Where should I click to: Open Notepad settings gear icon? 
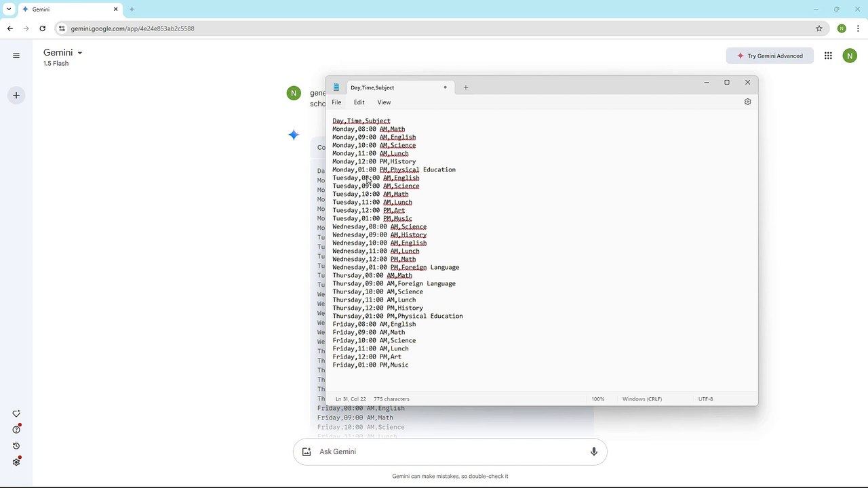(x=747, y=102)
